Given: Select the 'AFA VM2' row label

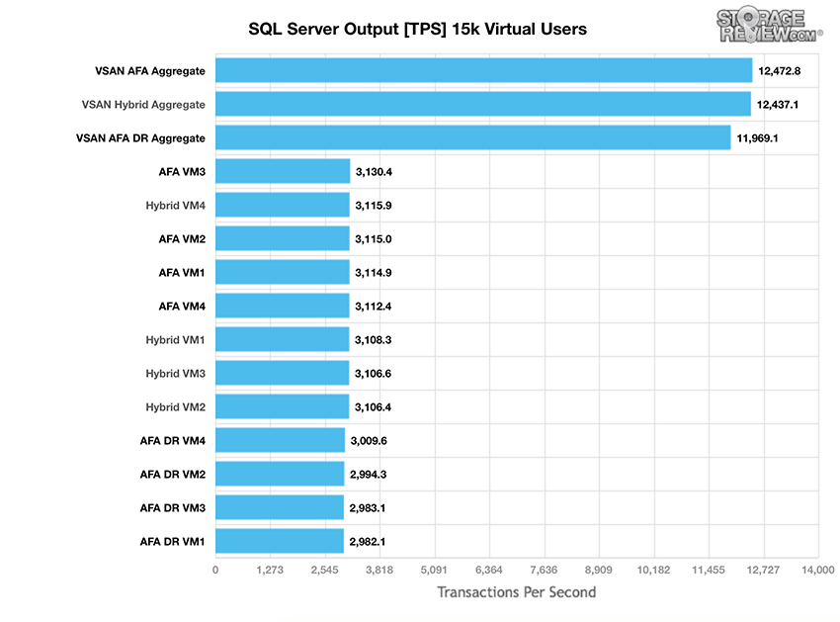Looking at the screenshot, I should coord(182,239).
